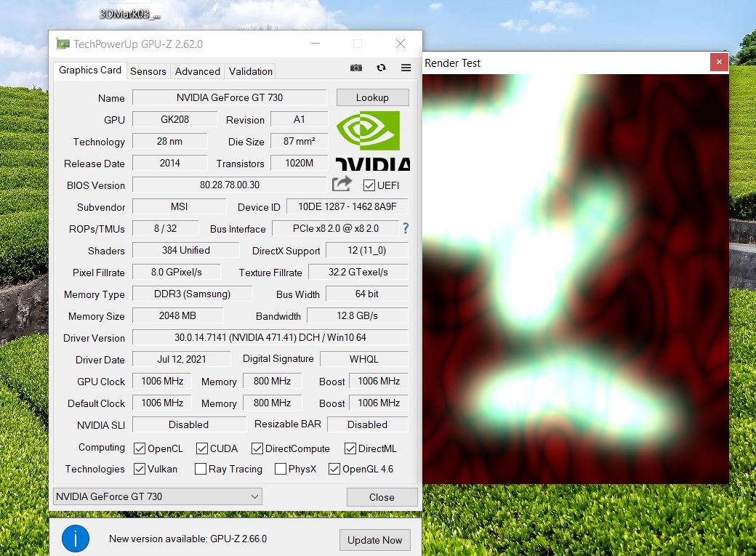Click the Lookup button

[x=373, y=97]
